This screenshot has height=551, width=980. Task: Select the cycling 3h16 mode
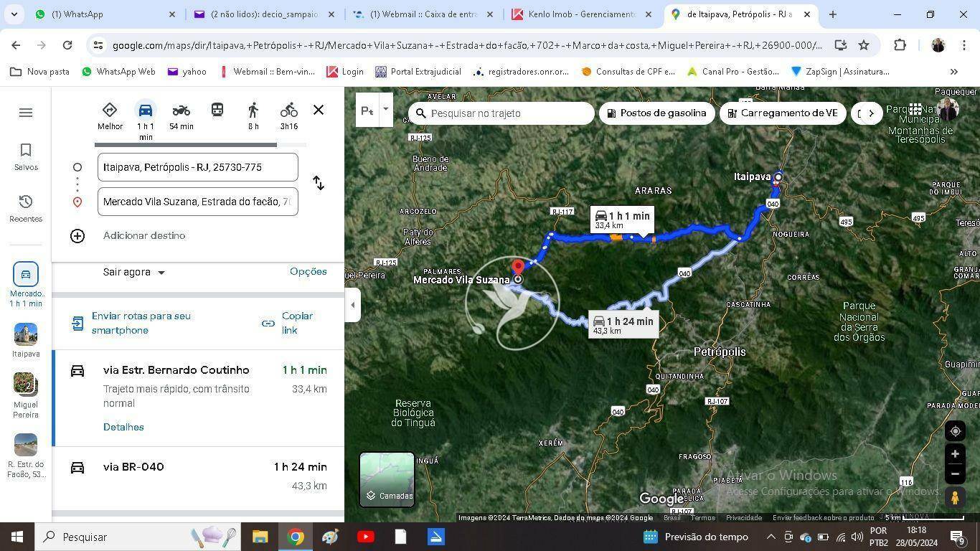(289, 116)
